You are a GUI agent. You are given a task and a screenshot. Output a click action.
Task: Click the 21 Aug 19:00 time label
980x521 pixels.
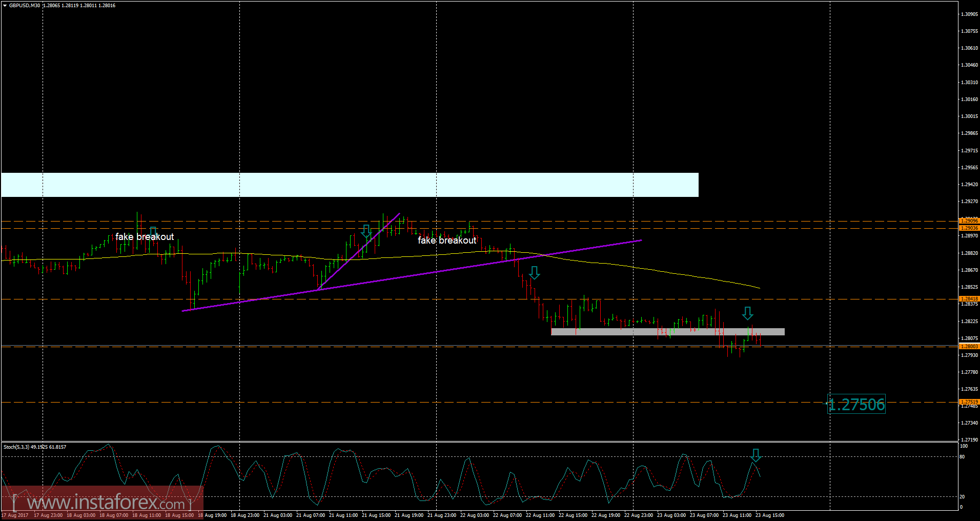[409, 515]
